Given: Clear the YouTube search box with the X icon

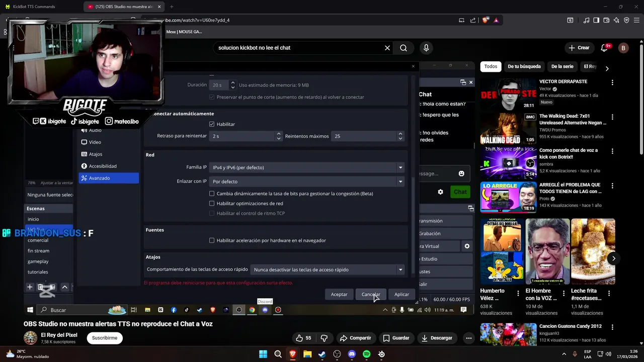Looking at the screenshot, I should (387, 48).
